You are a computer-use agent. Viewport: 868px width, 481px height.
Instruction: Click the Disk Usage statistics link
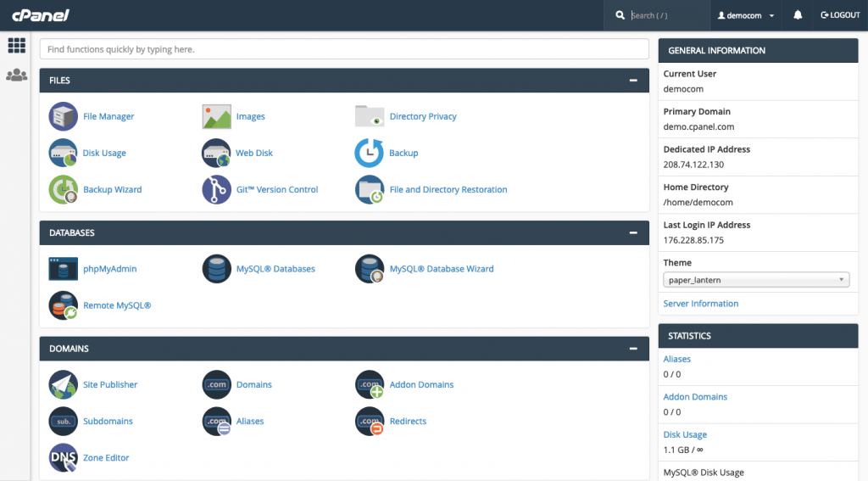(x=685, y=434)
